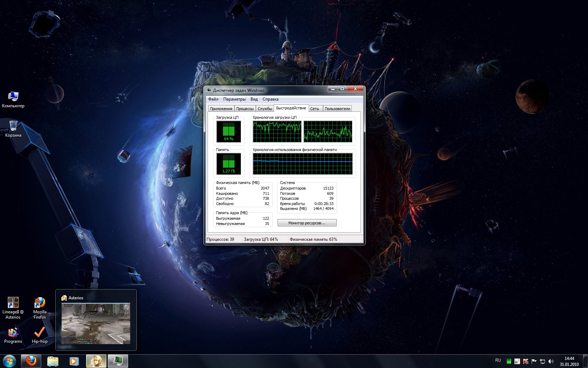Click the Дескрипторов value 15123
Viewport: 588px width, 368px height.
(x=328, y=188)
